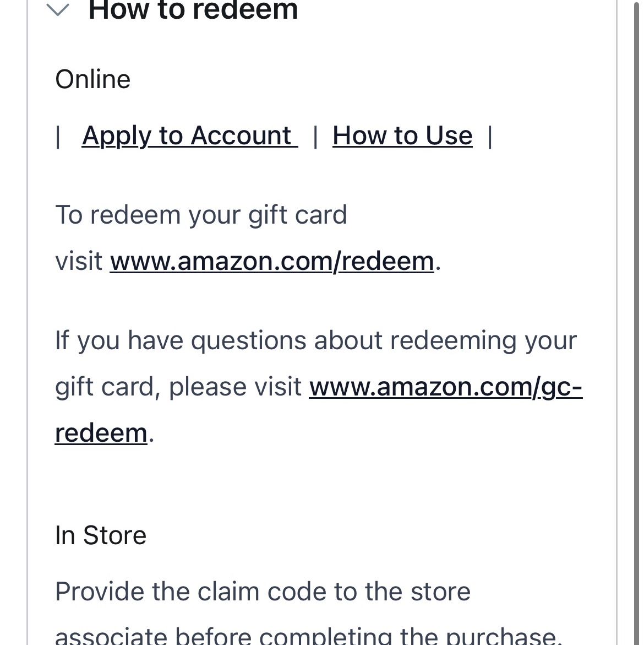Click the "associate before completing the purchase" line
The width and height of the screenshot is (644, 645).
pos(308,636)
